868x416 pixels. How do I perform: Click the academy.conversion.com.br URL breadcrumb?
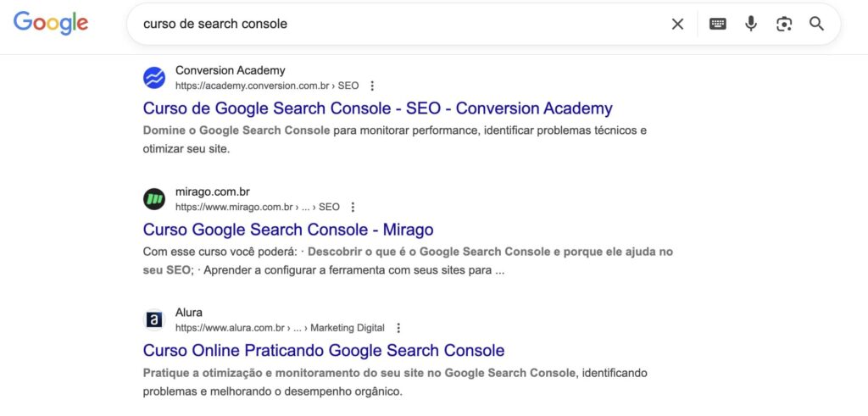click(266, 86)
